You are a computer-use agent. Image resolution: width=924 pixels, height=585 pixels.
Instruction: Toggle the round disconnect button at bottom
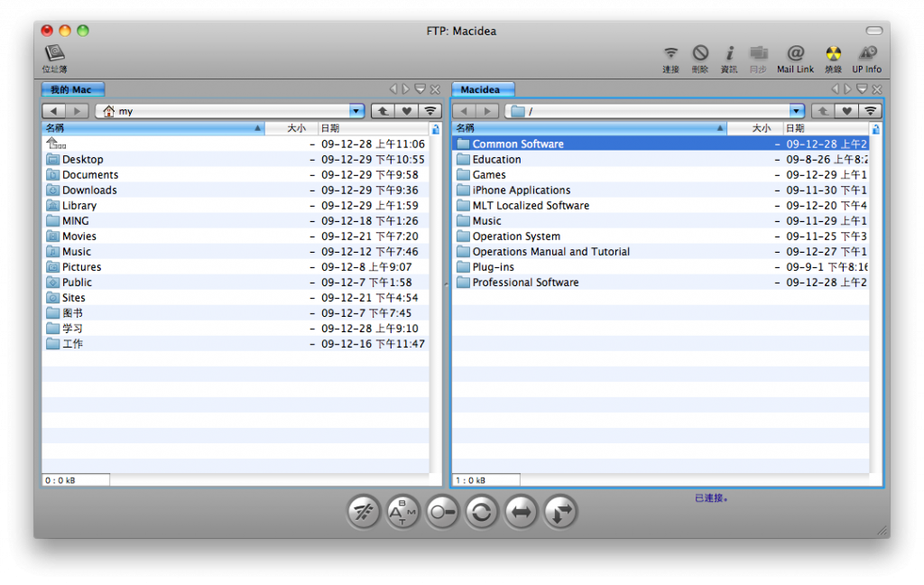pyautogui.click(x=364, y=512)
